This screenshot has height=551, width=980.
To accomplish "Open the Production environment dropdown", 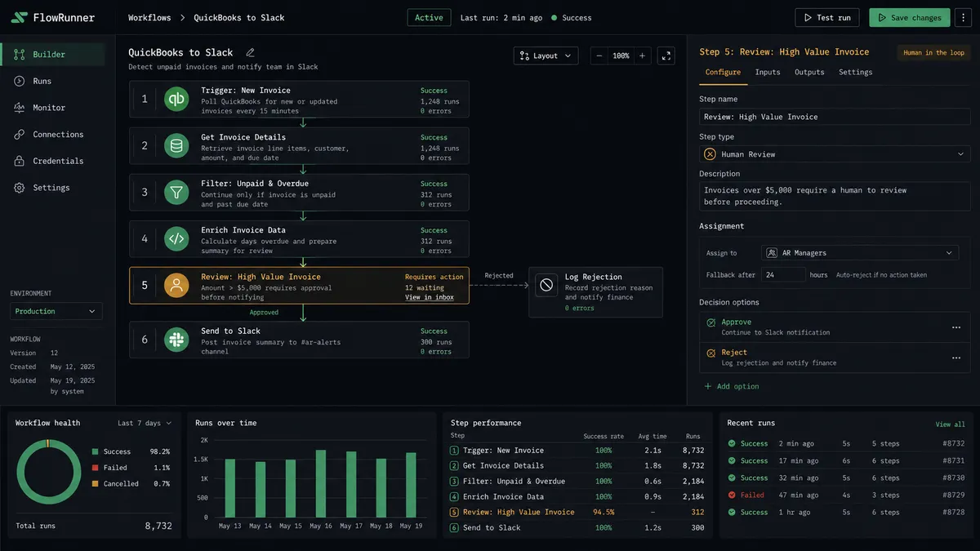I will [x=56, y=311].
